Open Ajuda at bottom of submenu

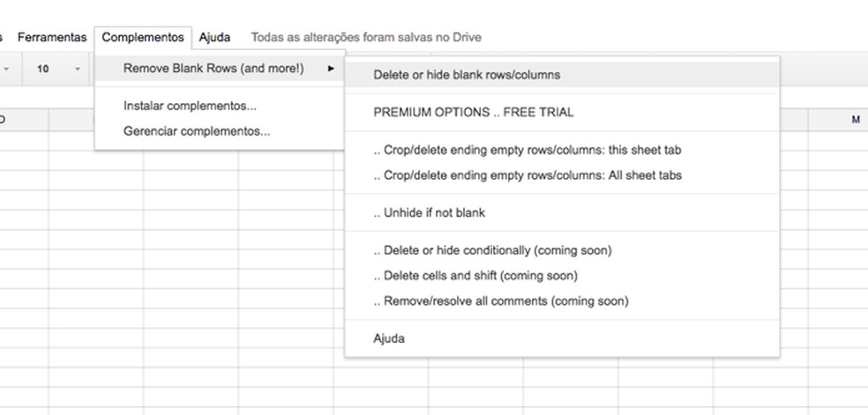tap(389, 338)
